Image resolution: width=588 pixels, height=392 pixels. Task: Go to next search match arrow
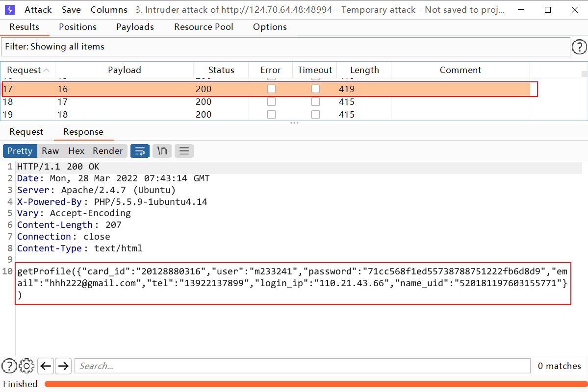(63, 366)
